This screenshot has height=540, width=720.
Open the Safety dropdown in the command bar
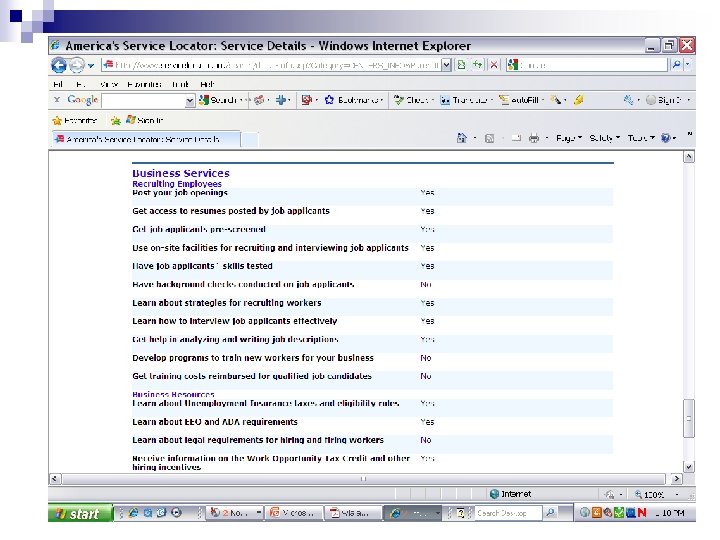click(604, 138)
